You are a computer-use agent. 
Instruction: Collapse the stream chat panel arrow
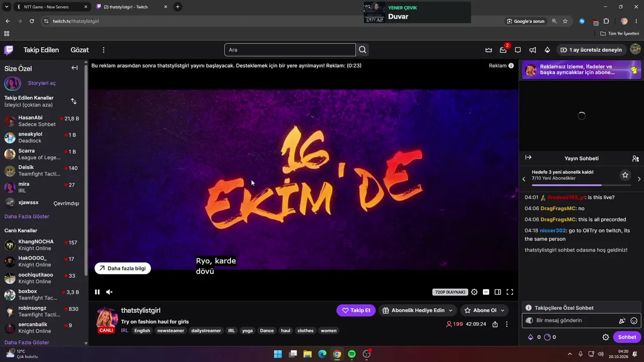click(528, 157)
